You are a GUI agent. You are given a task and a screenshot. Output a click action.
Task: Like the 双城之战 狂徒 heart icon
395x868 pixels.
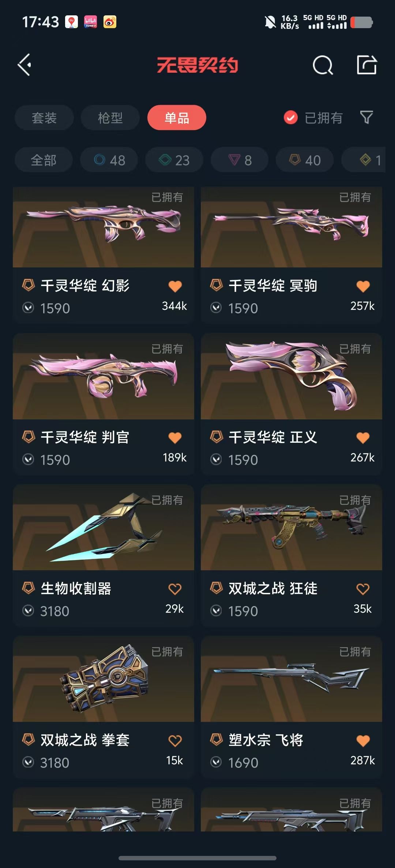tap(363, 589)
